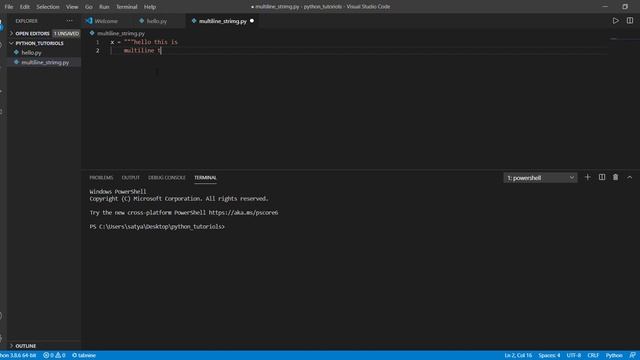Expand the Outline section
640x360 pixels.
(x=26, y=346)
